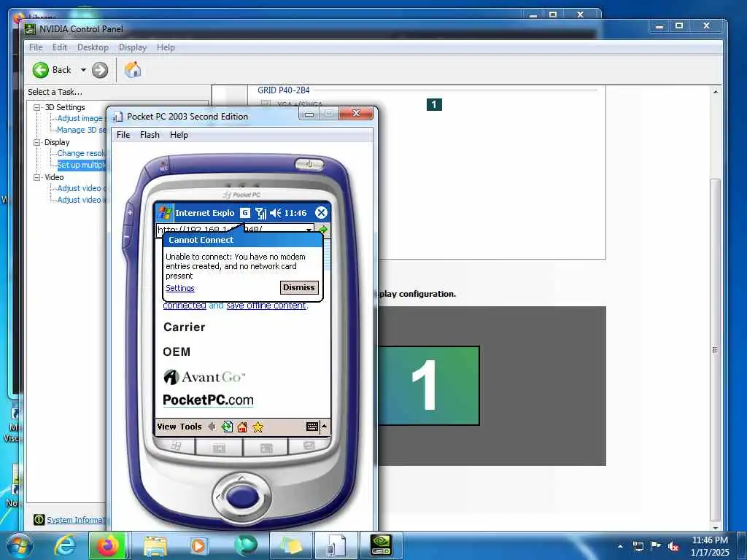Click the Settings link in Cannot Connect bubble
Screen dimensions: 747x560
coord(180,288)
